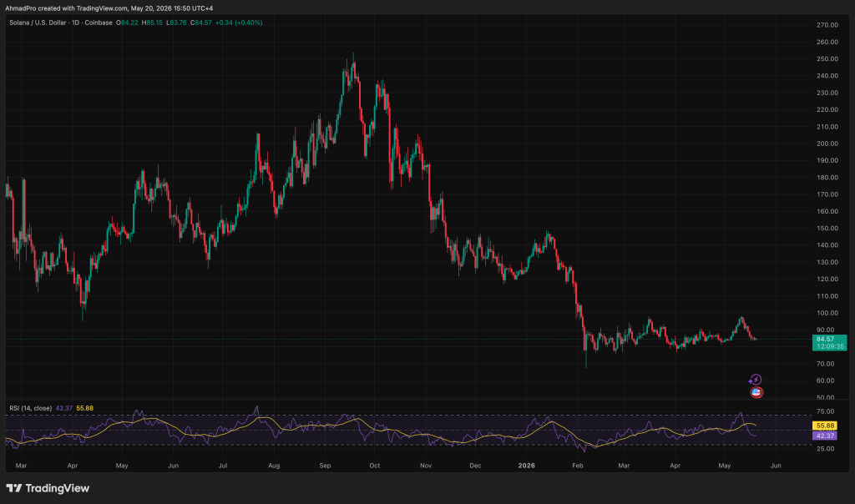
Task: Click the purple lightning events icon
Action: pyautogui.click(x=755, y=380)
